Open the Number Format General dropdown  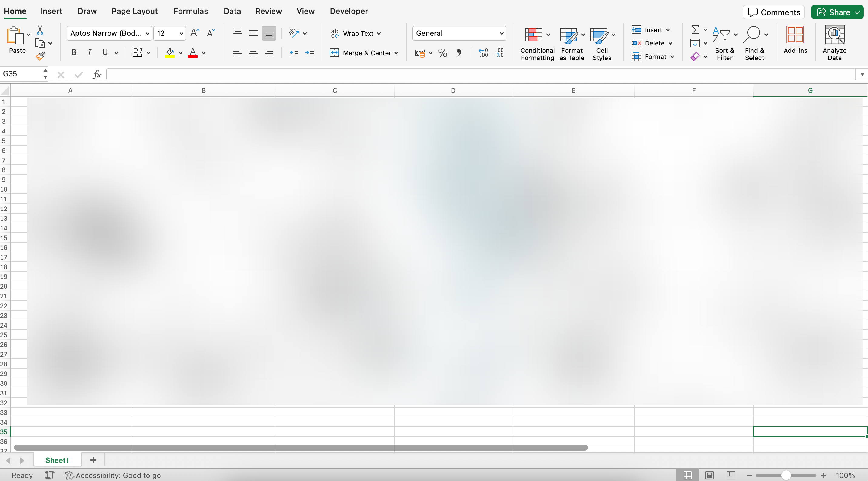pos(501,33)
